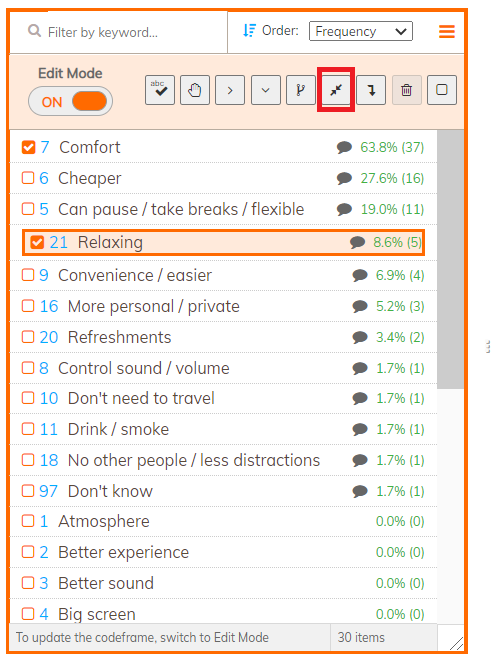This screenshot has height=669, width=497.
Task: Uncheck the Comfort checkbox
Action: pyautogui.click(x=28, y=147)
